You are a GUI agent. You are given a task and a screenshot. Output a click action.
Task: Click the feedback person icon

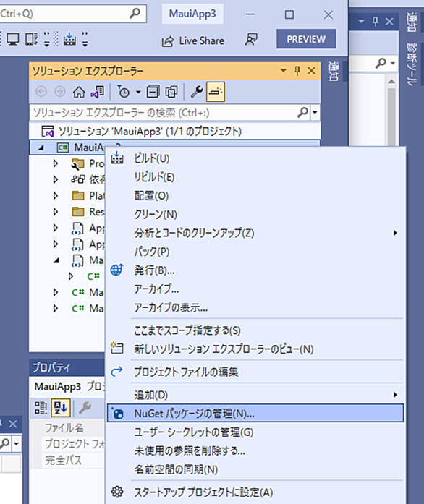251,40
